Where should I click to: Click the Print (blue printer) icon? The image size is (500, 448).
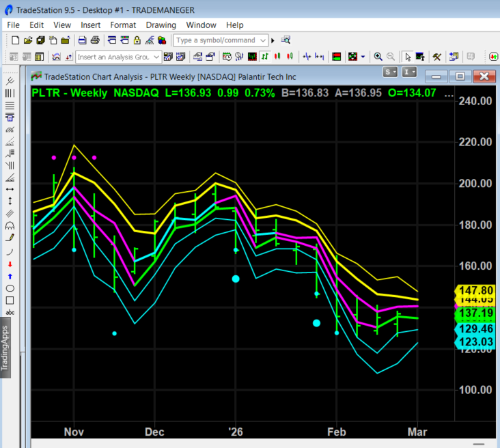(82, 40)
